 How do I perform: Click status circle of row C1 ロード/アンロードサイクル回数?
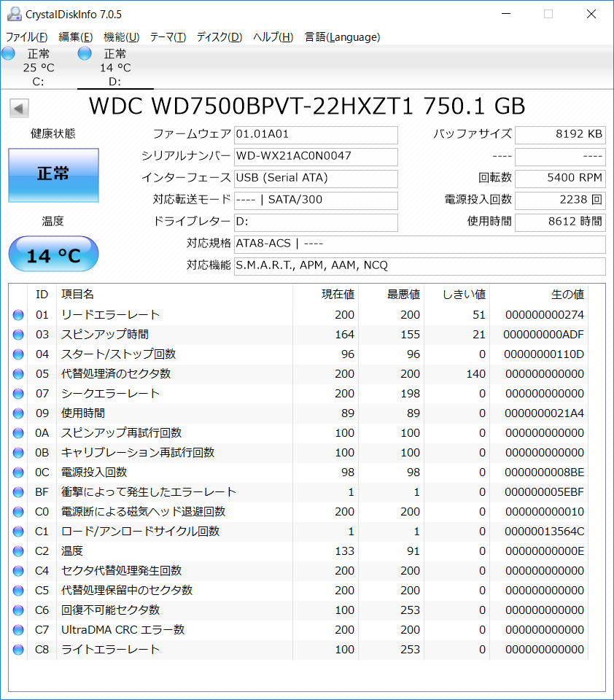click(18, 532)
